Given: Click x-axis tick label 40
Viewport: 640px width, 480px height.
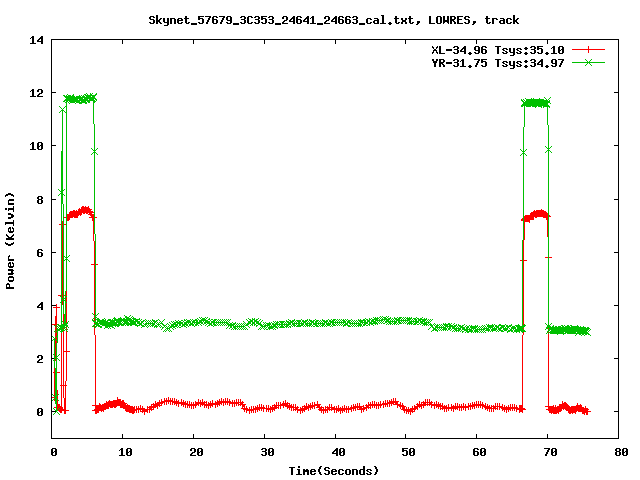Looking at the screenshot, I should (338, 452).
